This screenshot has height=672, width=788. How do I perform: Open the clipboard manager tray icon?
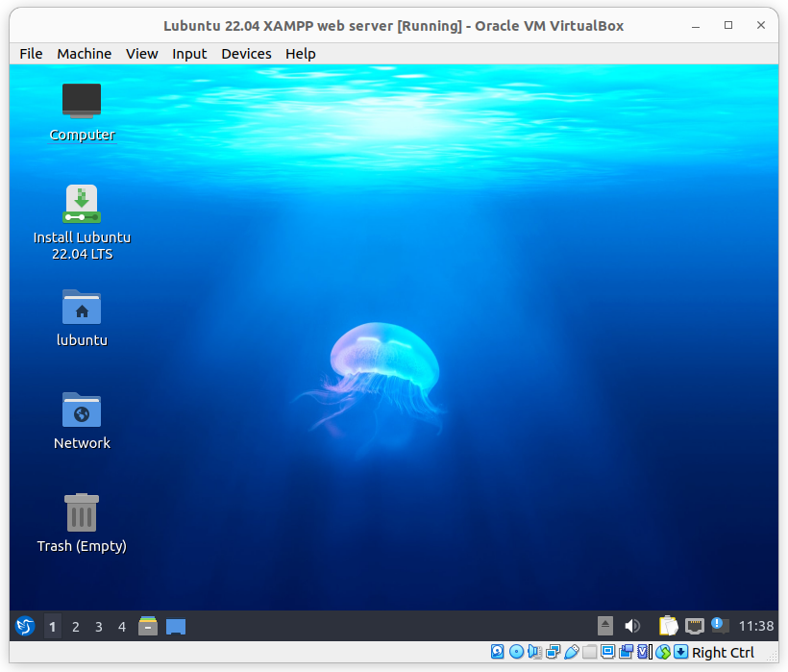tap(668, 627)
